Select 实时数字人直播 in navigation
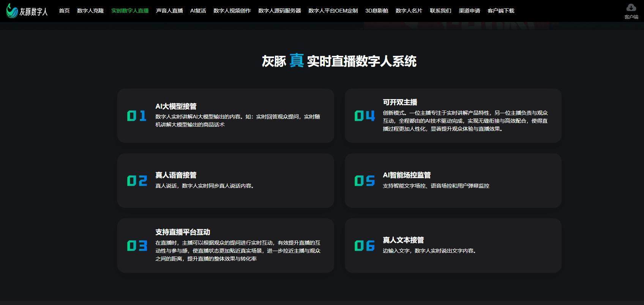This screenshot has width=644, height=305. click(x=130, y=11)
